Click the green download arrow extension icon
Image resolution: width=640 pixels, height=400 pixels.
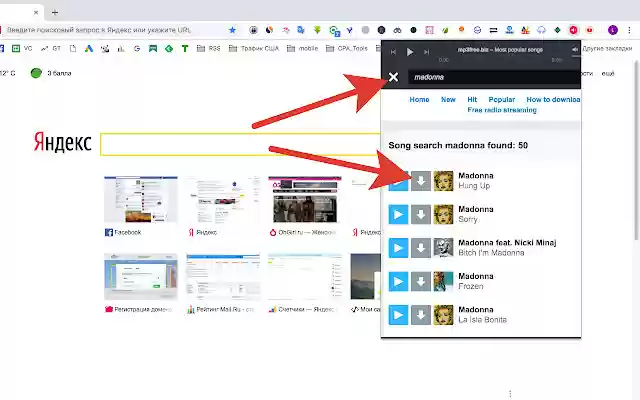point(317,30)
